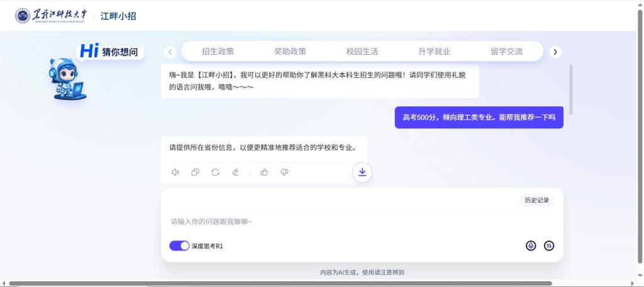Click the edit pencil icon under reply

(x=235, y=172)
